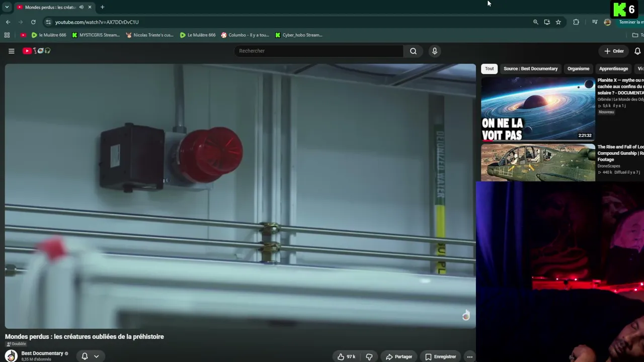Screen dimensions: 644x362
Task: Open the Columbo bookmark
Action: [245, 35]
